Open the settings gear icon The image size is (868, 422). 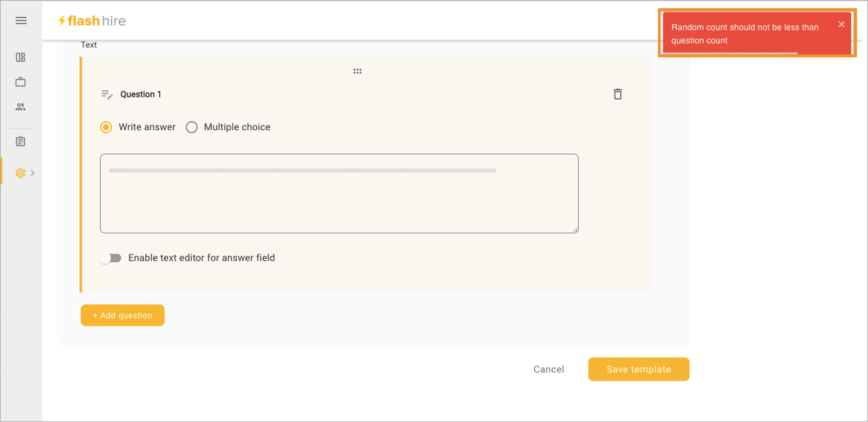(x=20, y=173)
